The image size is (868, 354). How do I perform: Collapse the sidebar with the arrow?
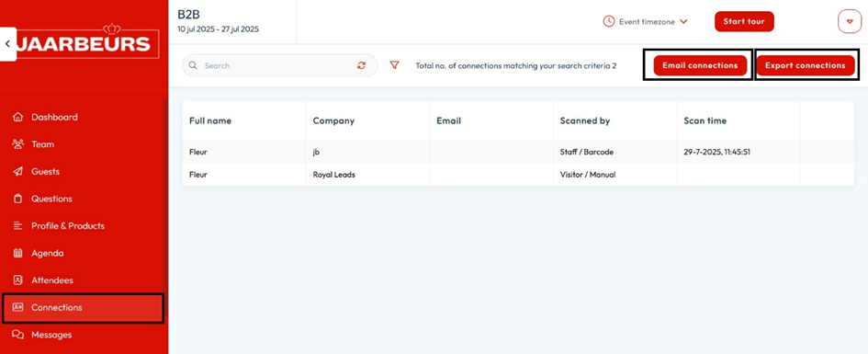click(7, 43)
